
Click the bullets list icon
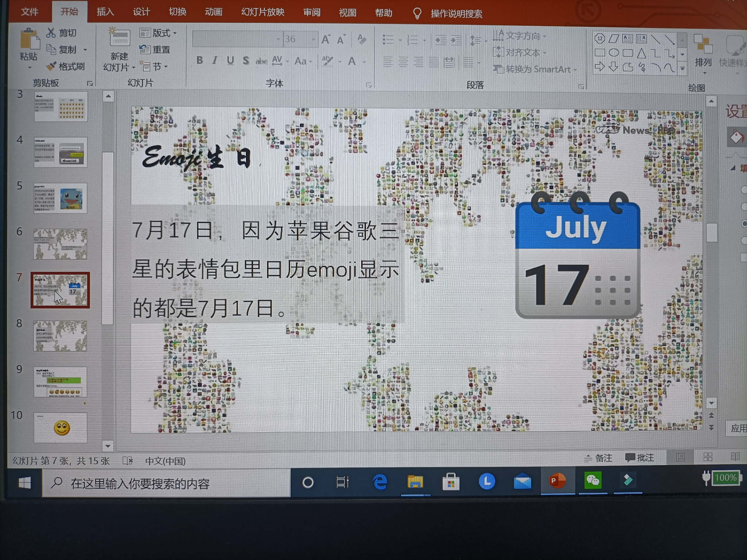click(388, 39)
